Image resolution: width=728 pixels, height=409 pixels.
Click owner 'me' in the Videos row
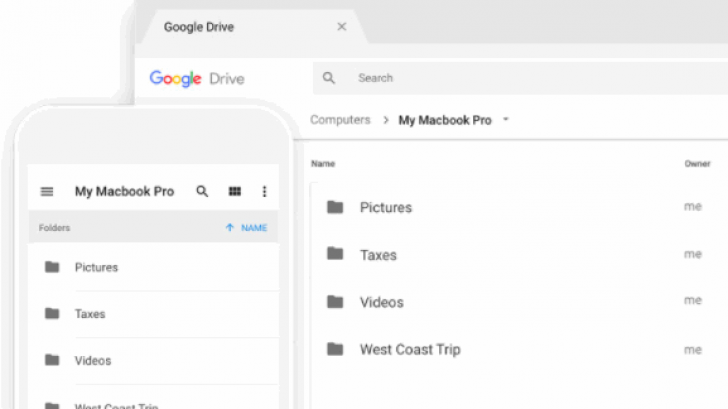693,300
